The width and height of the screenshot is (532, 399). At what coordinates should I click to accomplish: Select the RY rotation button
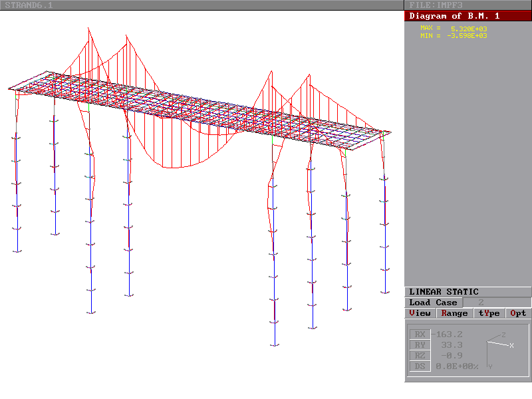point(419,345)
